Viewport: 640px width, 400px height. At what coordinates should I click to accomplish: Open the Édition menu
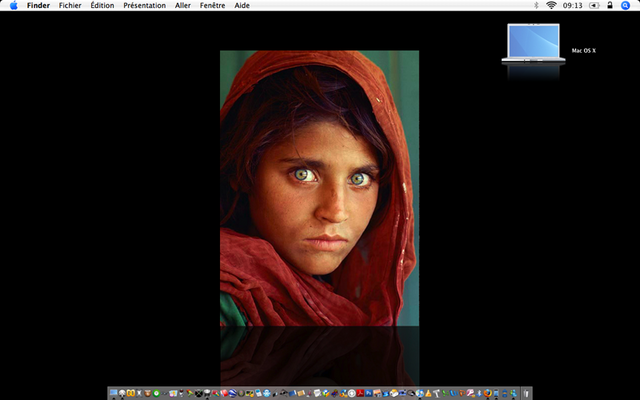pos(102,6)
